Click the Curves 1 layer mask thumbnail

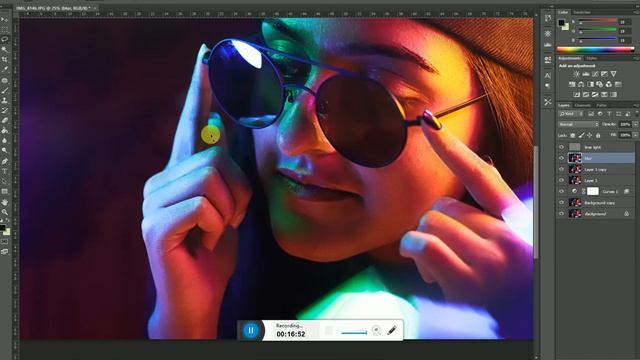tap(593, 191)
